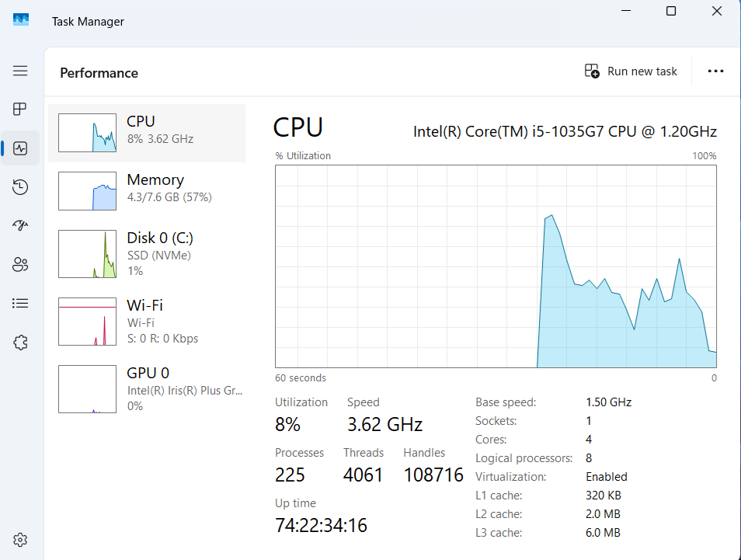Viewport: 741px width, 560px height.
Task: View Wi-Fi network performance
Action: (x=147, y=322)
